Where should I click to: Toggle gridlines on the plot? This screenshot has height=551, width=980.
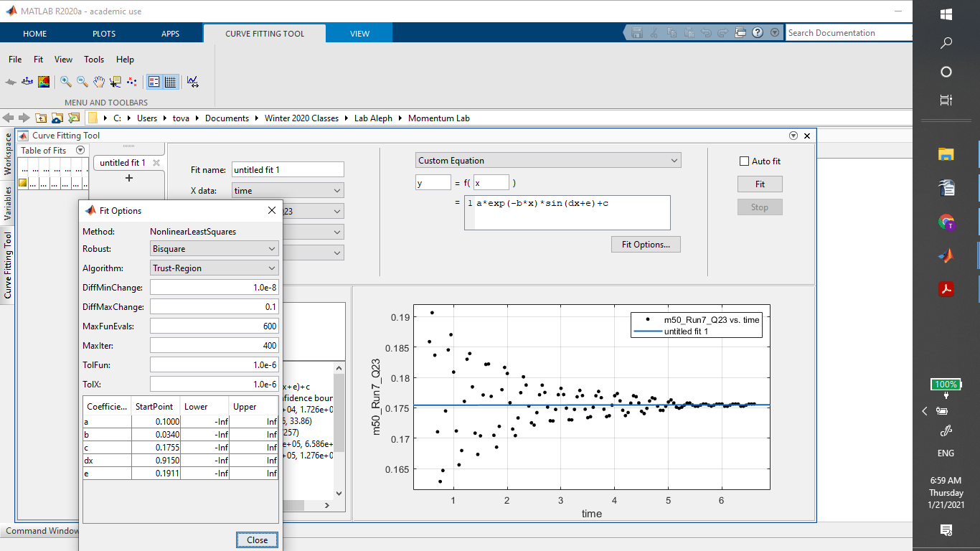[170, 81]
